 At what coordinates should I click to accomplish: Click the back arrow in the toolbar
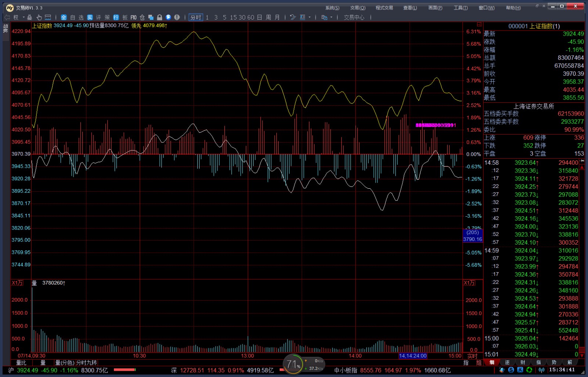[7, 17]
